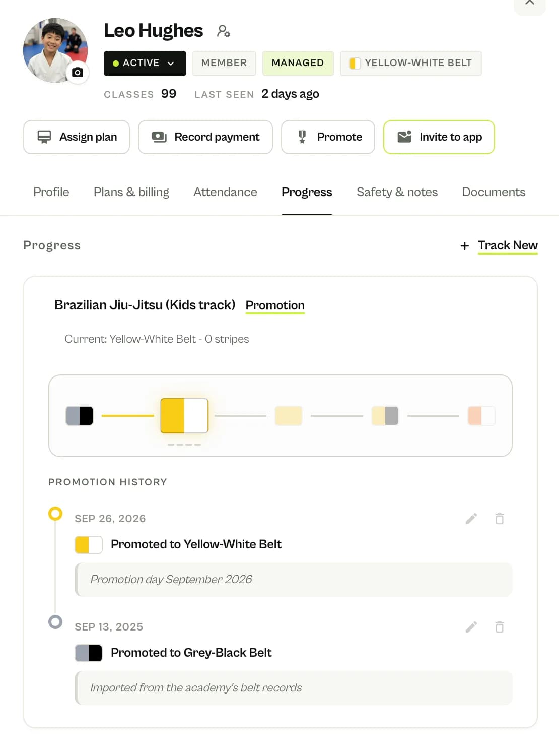Click the plus icon beside Track New

464,246
